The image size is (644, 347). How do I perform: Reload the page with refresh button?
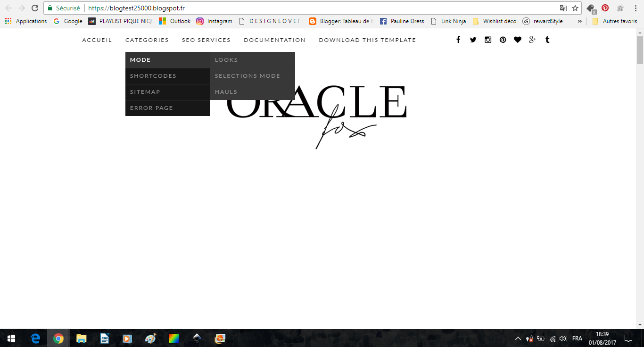click(35, 8)
